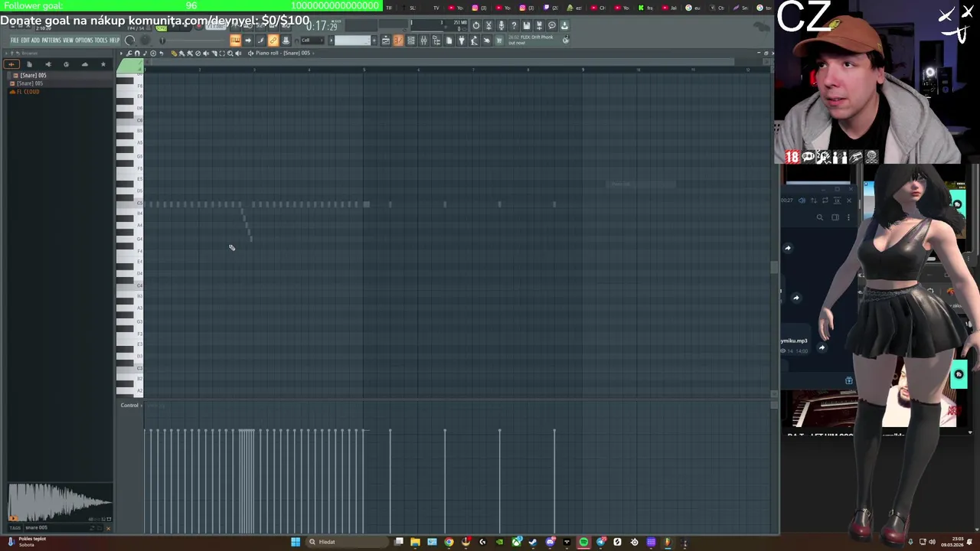Click the 0:17:29 time display
This screenshot has height=551, width=980.
(x=322, y=26)
